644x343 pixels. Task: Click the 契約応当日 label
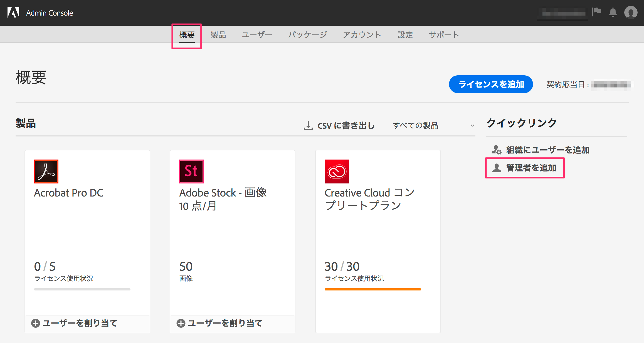point(567,84)
